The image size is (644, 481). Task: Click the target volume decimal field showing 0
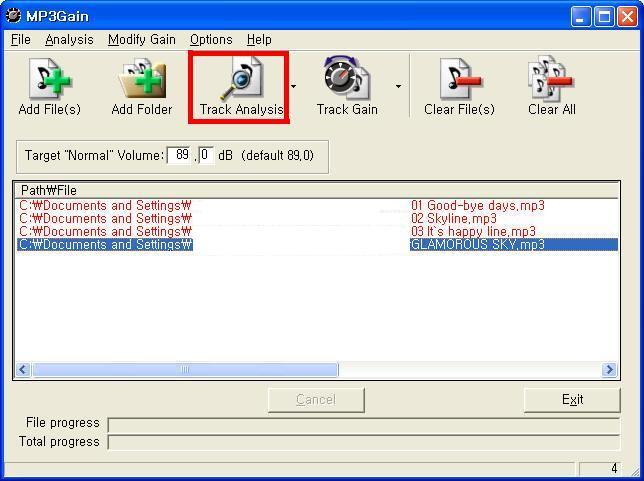(206, 155)
